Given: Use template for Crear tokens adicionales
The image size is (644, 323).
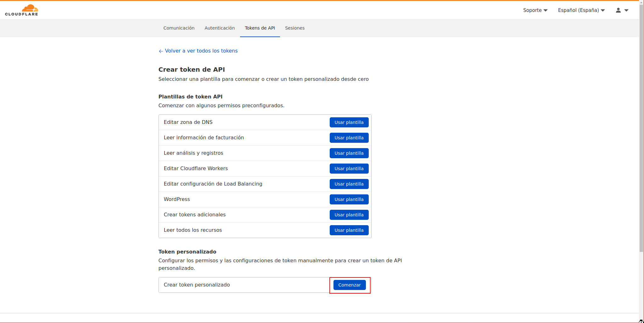Looking at the screenshot, I should pos(349,215).
